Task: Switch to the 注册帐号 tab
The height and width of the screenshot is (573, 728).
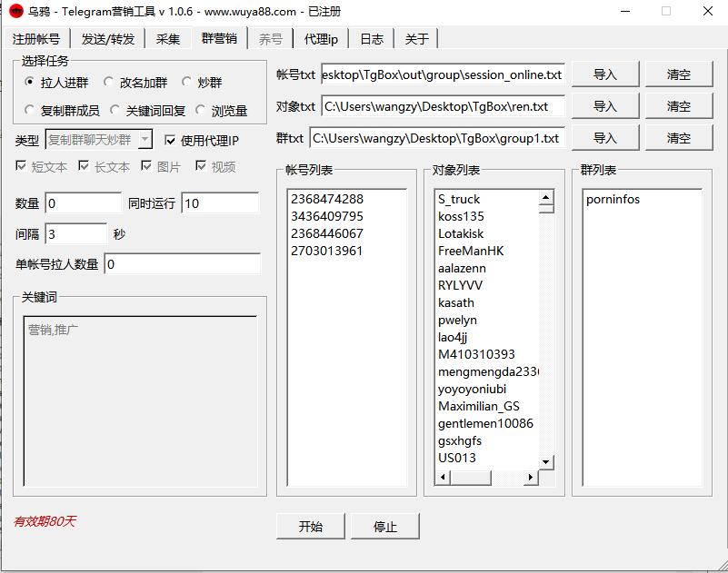Action: (x=36, y=39)
